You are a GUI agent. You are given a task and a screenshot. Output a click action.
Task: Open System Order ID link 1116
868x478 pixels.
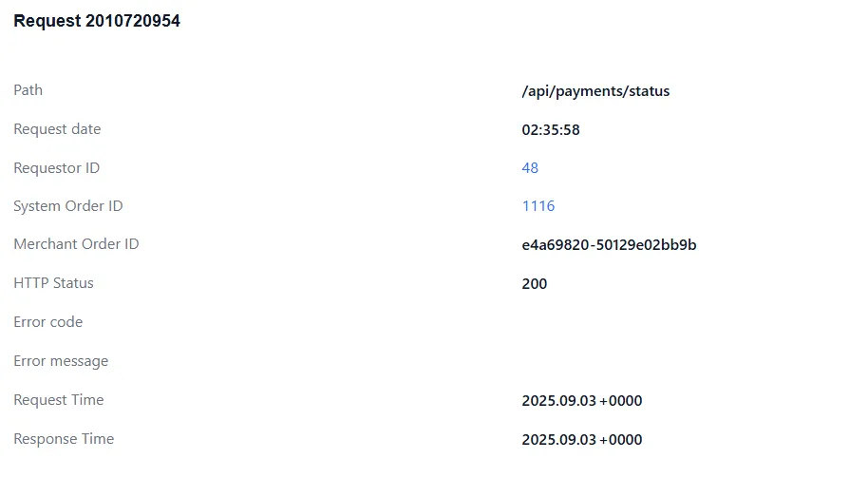pos(538,206)
